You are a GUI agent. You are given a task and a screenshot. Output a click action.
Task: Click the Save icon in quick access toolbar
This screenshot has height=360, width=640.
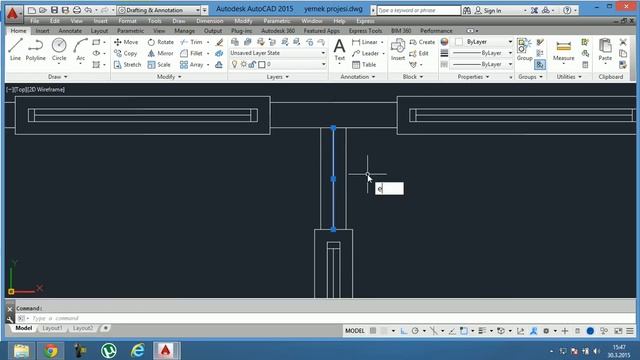[x=54, y=10]
